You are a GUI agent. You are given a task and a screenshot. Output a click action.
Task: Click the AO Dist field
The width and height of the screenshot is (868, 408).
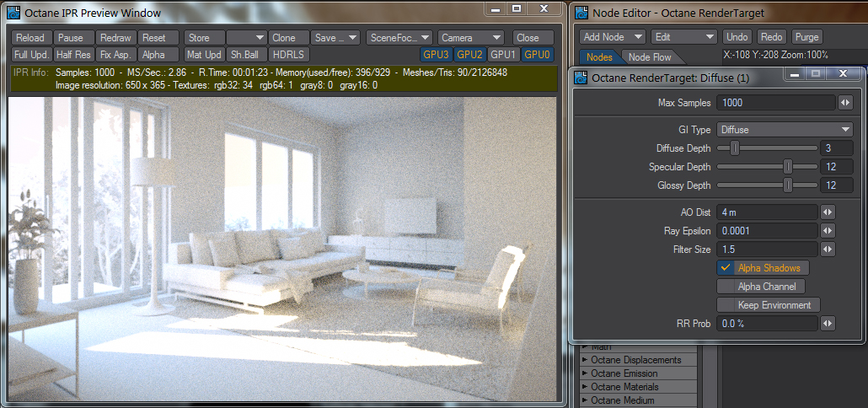767,212
